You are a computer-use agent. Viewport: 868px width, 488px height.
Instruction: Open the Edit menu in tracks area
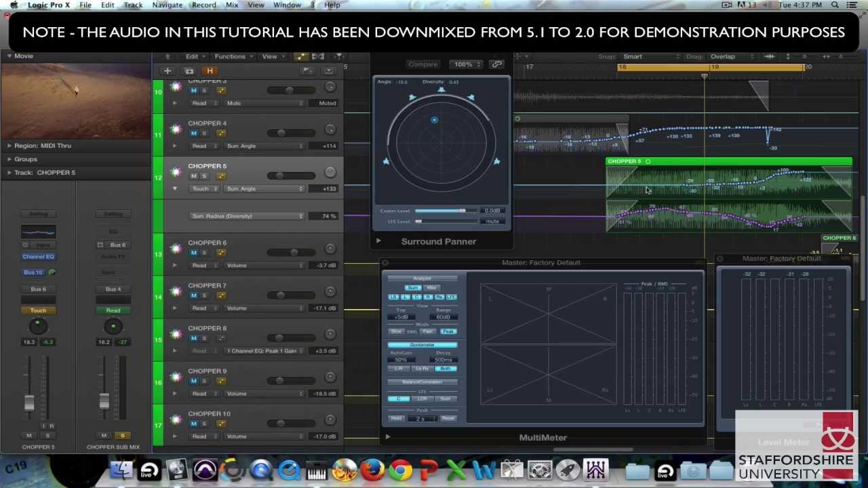coord(196,56)
